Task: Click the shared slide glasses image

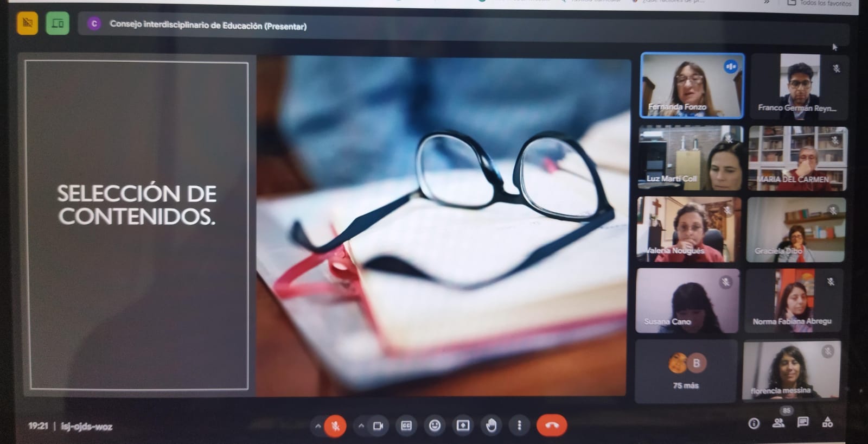Action: point(442,226)
